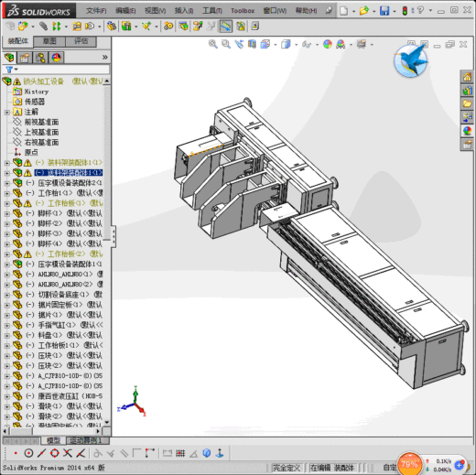Select the Section View icon
The height and width of the screenshot is (475, 476).
point(252,44)
